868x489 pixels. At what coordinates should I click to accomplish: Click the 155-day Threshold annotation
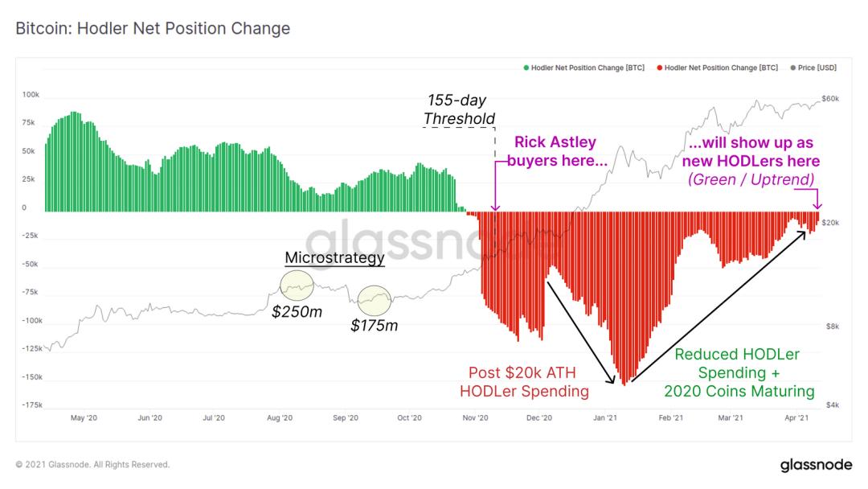point(458,109)
